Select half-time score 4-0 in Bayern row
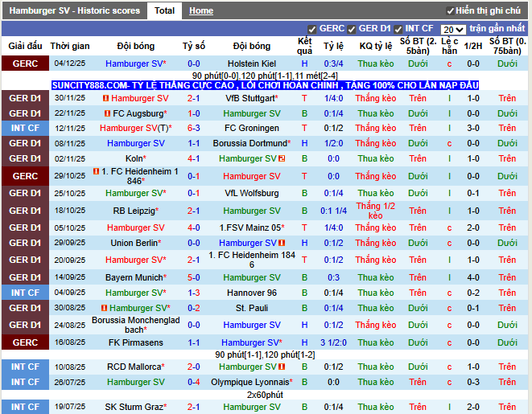The width and height of the screenshot is (532, 414). tap(473, 277)
